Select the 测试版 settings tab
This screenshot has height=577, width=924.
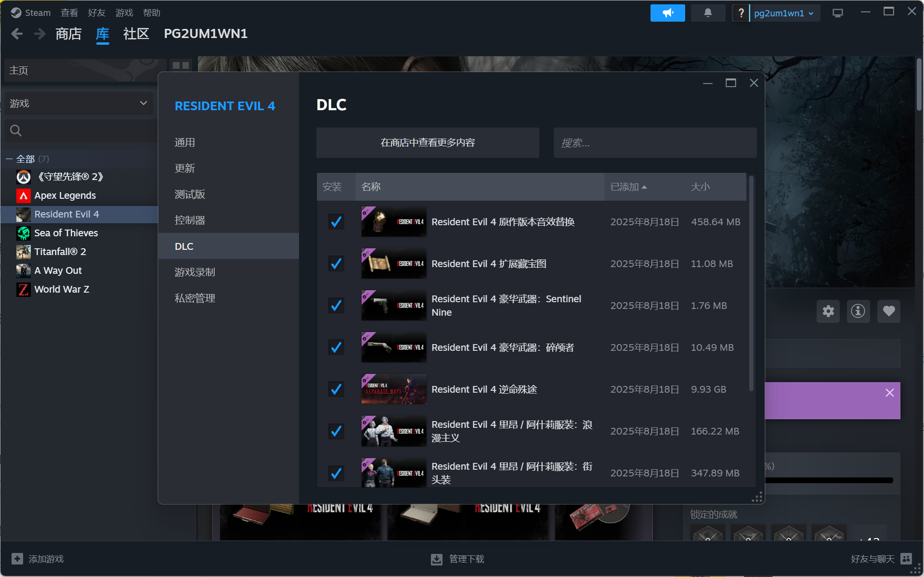tap(229, 194)
